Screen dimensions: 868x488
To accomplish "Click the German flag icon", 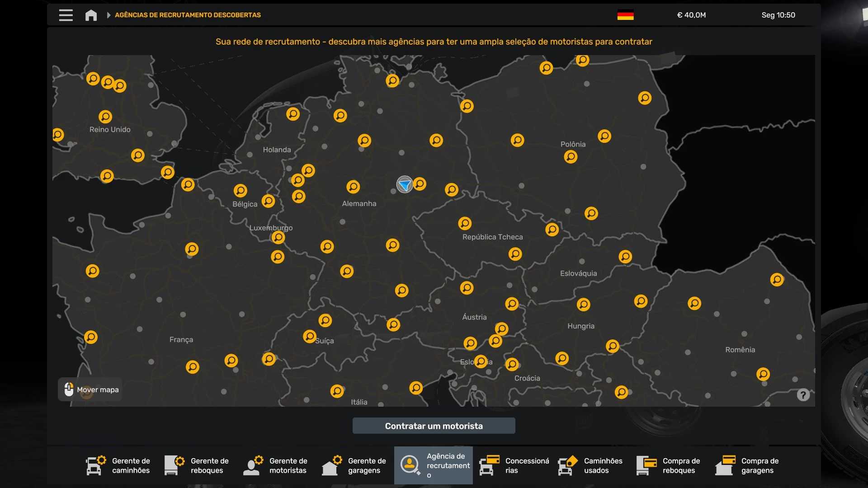I will coord(625,15).
